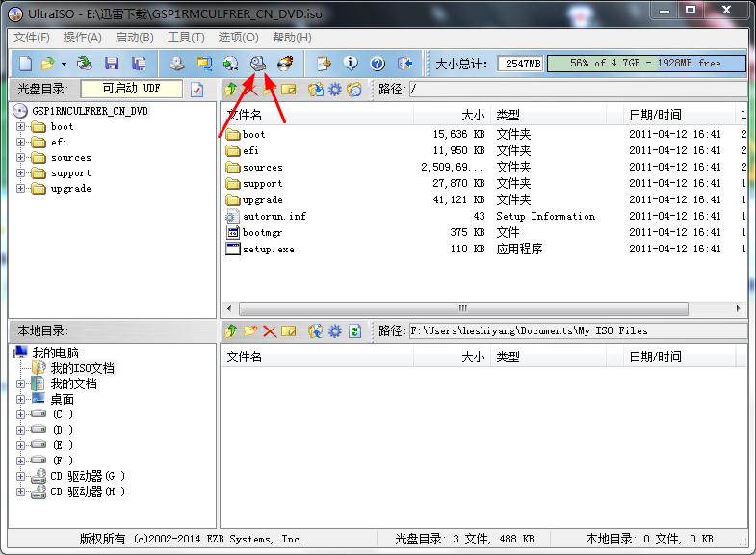This screenshot has width=756, height=555.
Task: Open the dropdown arrow beside Open icon
Action: point(64,64)
